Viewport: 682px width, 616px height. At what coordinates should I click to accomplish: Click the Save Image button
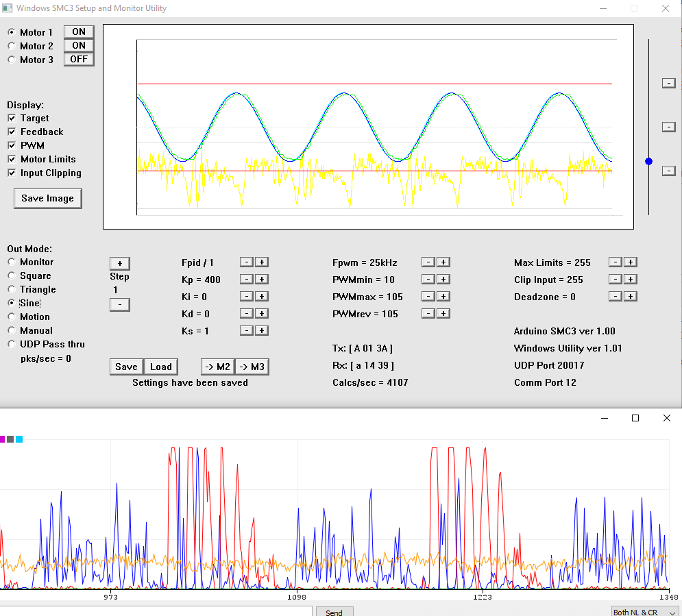(47, 199)
